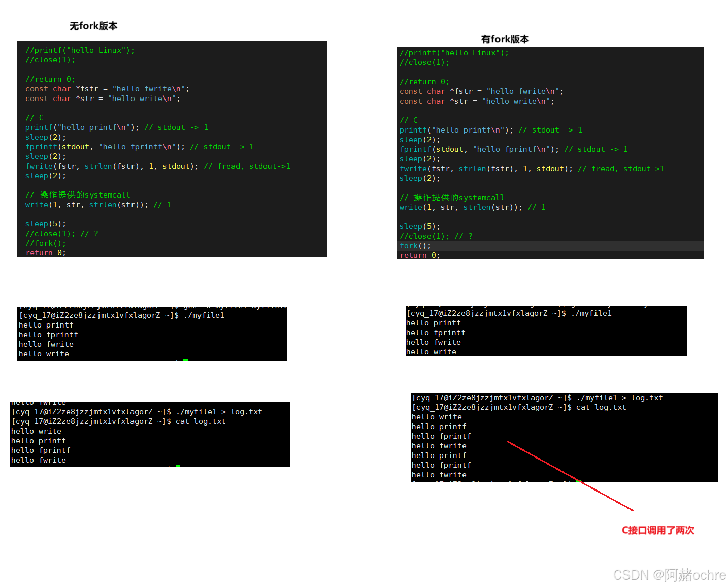
Task: Click ./myfile1 > log.txt command in no-fork terminal
Action: tap(219, 412)
